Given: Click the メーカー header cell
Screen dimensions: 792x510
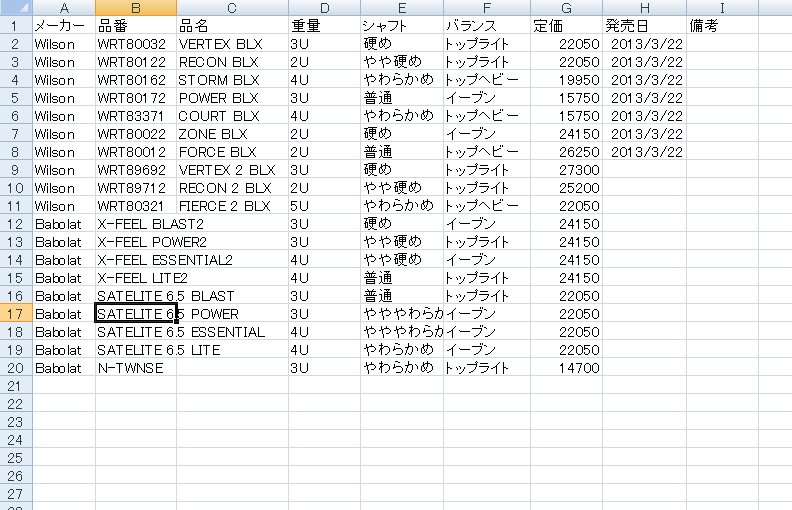Looking at the screenshot, I should tap(64, 25).
